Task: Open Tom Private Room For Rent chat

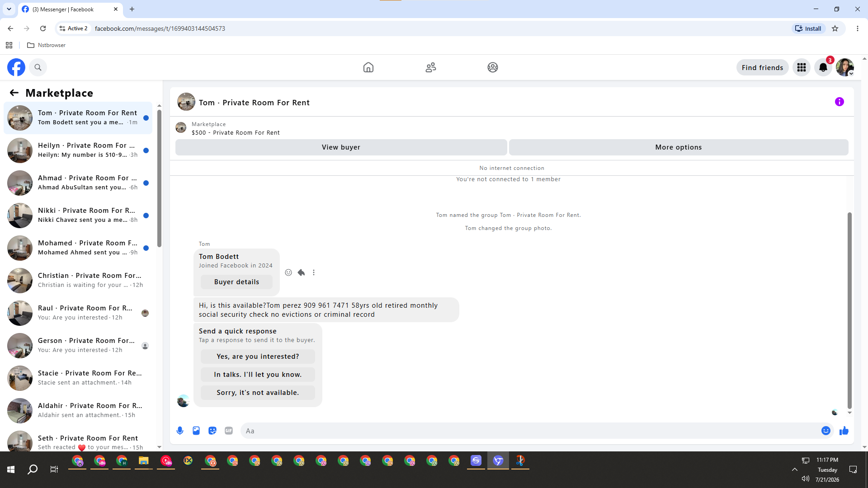Action: pyautogui.click(x=78, y=118)
